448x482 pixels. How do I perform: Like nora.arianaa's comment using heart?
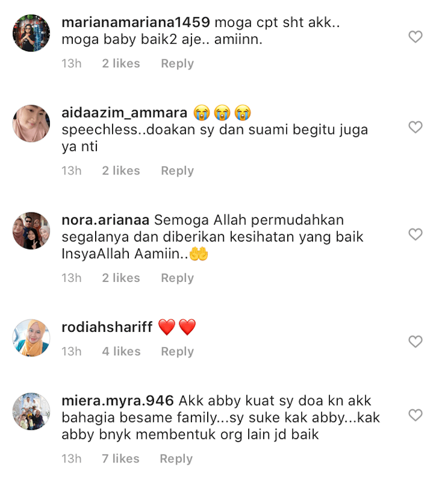tap(415, 234)
